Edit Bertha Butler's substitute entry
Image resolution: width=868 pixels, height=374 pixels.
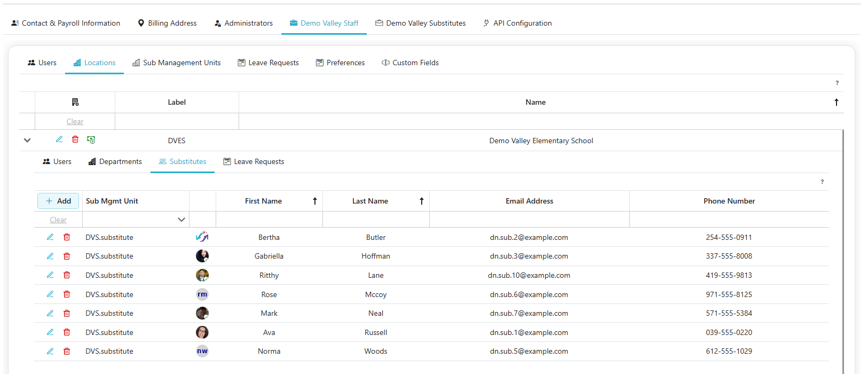[x=50, y=237]
